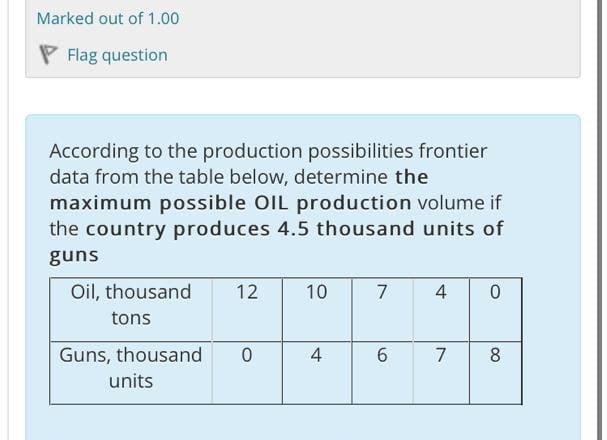This screenshot has width=607, height=440.
Task: Click the flag icon beside Flag question
Action: (x=48, y=55)
